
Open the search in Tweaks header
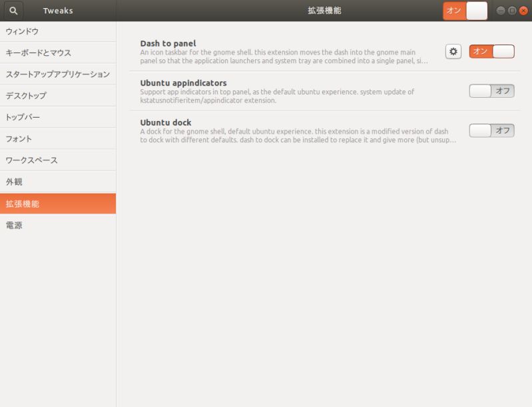point(13,11)
